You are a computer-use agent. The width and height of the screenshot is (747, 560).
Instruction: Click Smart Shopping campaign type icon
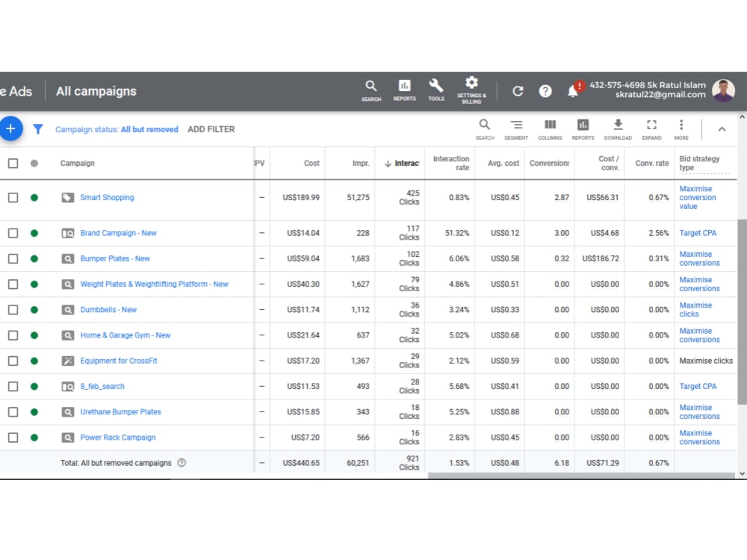coord(68,198)
